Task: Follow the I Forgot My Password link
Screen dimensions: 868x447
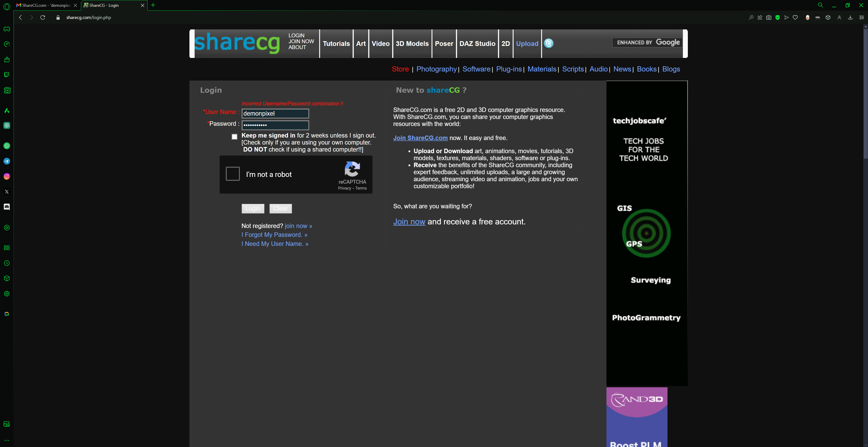Action: [x=274, y=235]
